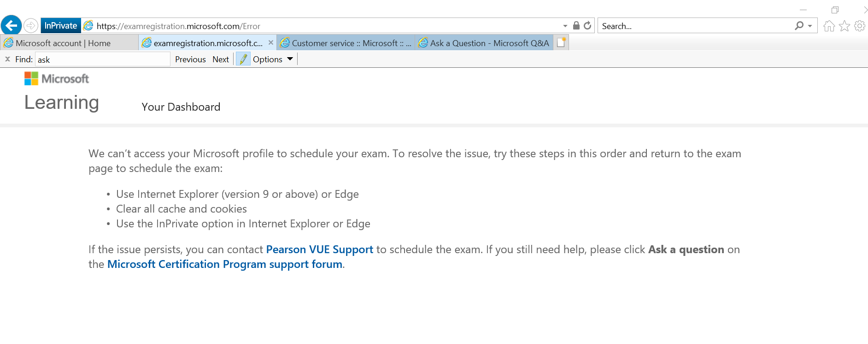Expand the address bar autocomplete dropdown
This screenshot has width=868, height=344.
click(x=565, y=26)
